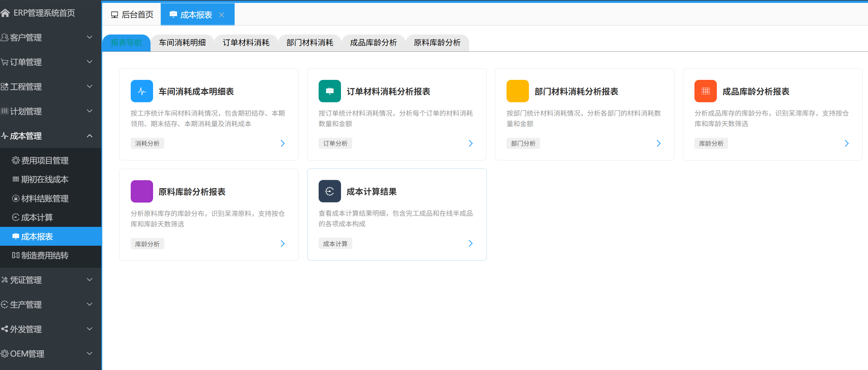Click the yellow icon on 部门材料消耗分析报表 card
This screenshot has width=868, height=370.
[517, 91]
